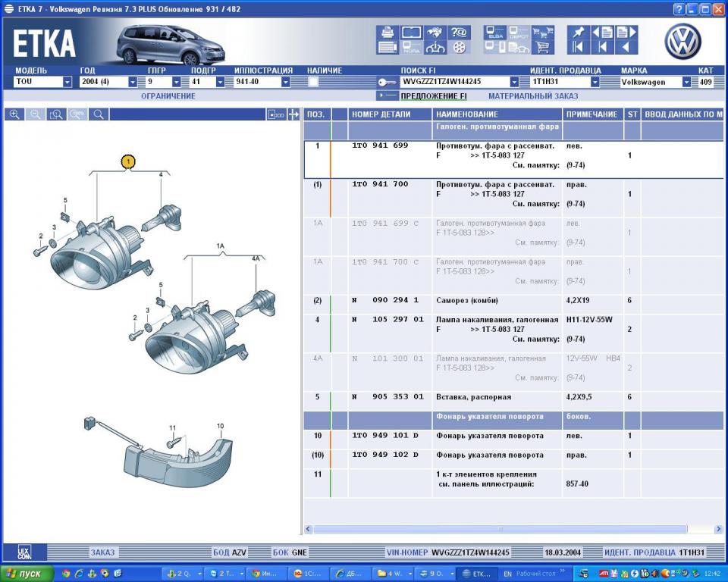This screenshot has height=582, width=728.
Task: Click the key icon beside the VIN field
Action: (x=386, y=82)
